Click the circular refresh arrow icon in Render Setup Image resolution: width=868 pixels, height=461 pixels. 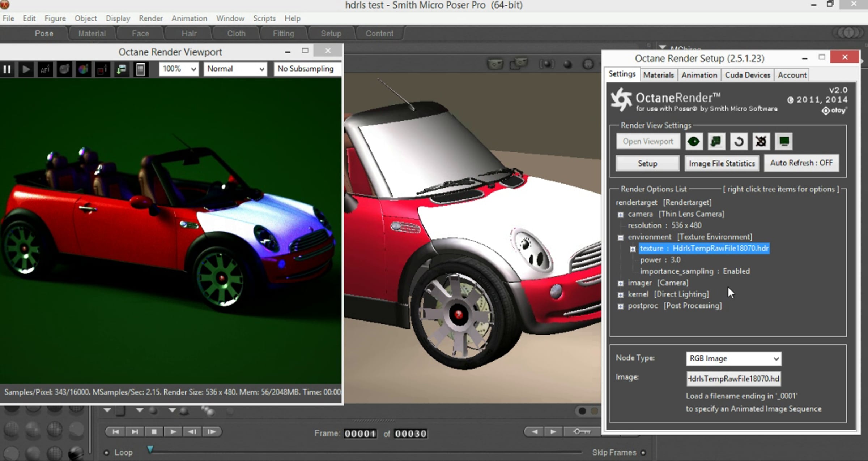pyautogui.click(x=739, y=141)
